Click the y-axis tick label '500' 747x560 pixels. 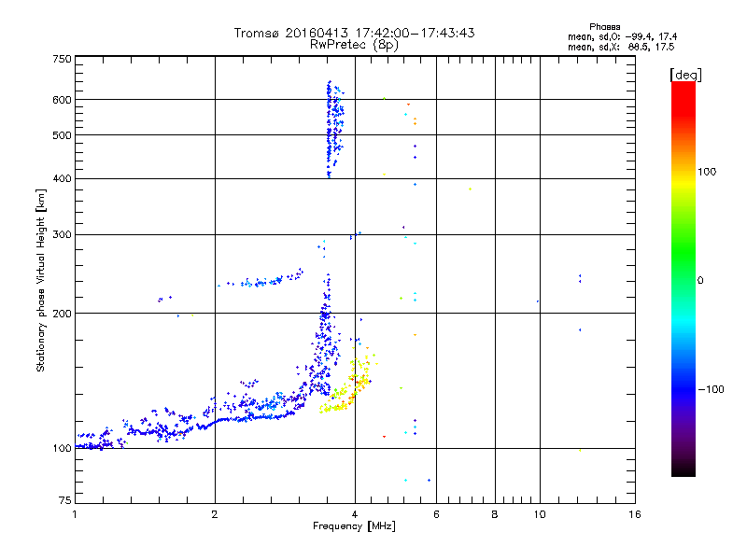tap(62, 135)
